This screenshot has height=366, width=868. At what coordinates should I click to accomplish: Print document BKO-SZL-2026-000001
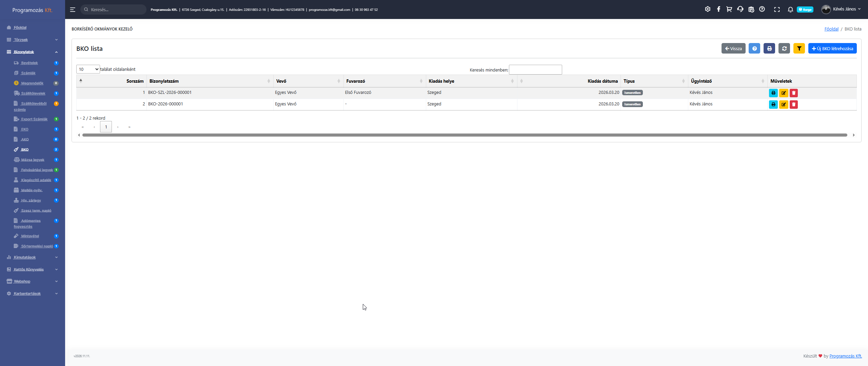click(773, 93)
